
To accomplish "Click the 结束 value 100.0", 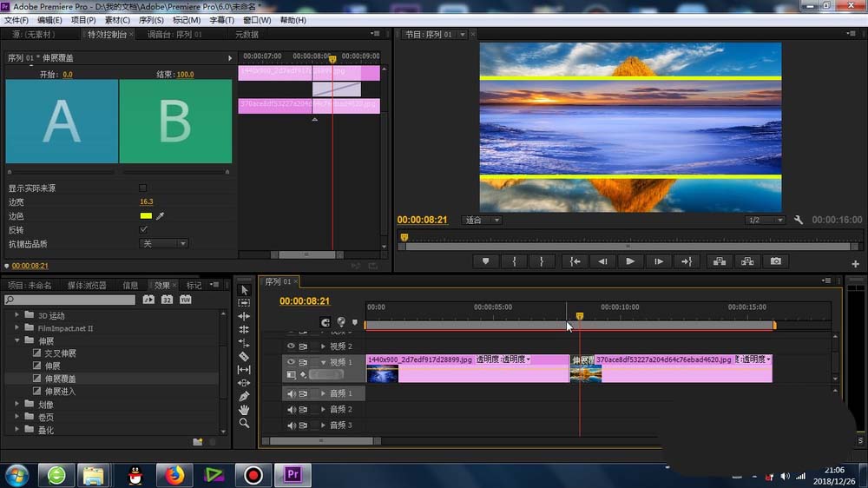I will point(185,74).
